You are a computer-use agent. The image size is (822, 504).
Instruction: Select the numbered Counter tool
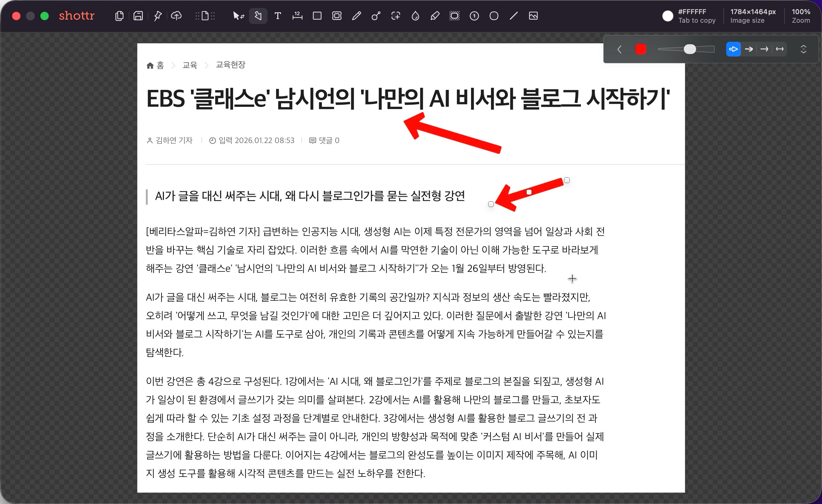click(474, 16)
